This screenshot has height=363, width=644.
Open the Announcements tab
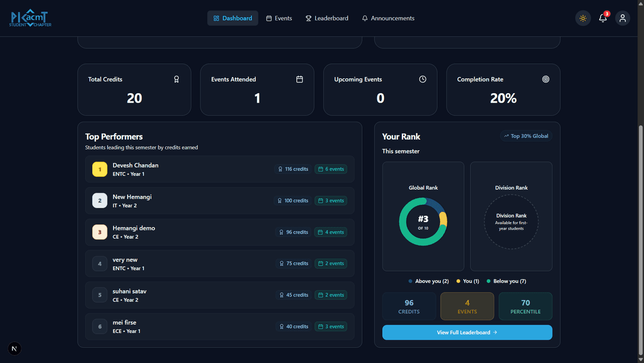pos(388,19)
